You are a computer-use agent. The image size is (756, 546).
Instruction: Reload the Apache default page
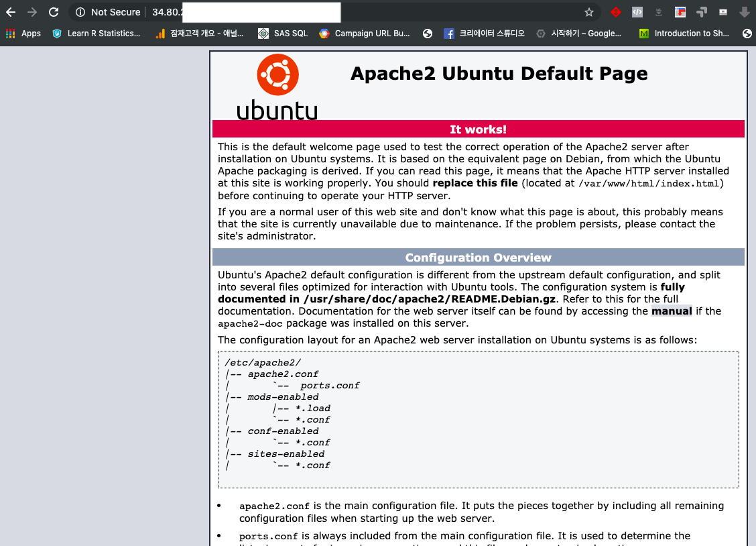coord(54,12)
